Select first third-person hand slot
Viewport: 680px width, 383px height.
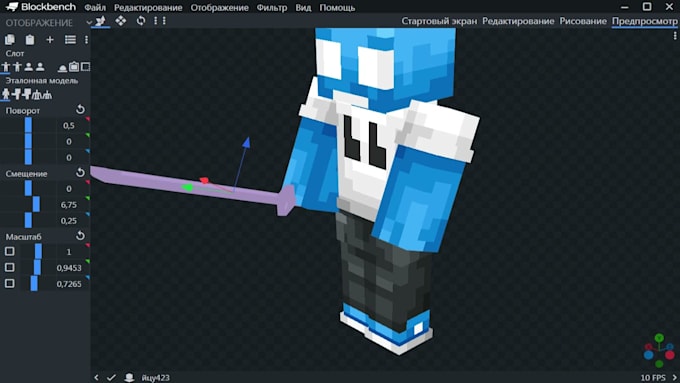(6, 67)
